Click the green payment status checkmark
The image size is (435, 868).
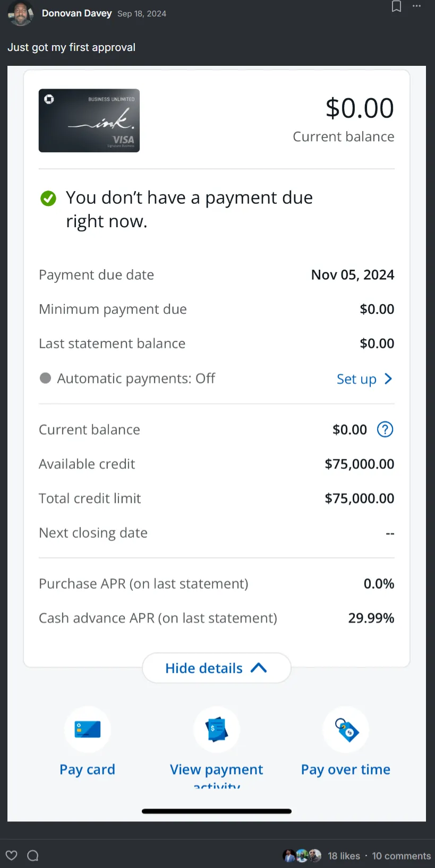pyautogui.click(x=48, y=199)
